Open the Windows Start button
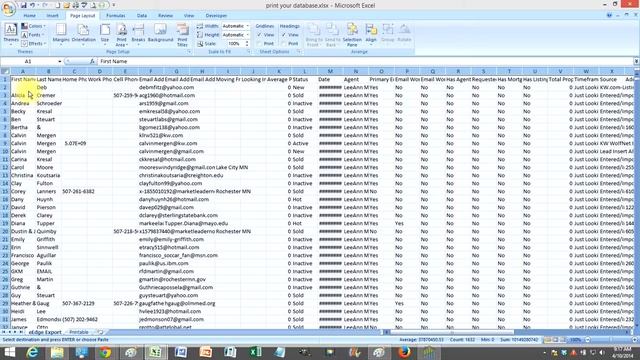 (9, 352)
